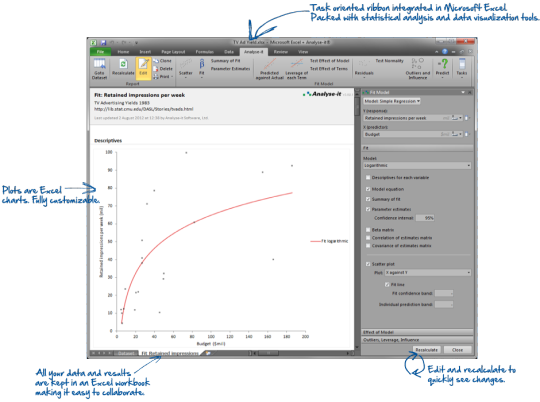Screen dimensions: 540x402
Task: Click Parameter Estimates in ribbon
Action: [x=230, y=69]
